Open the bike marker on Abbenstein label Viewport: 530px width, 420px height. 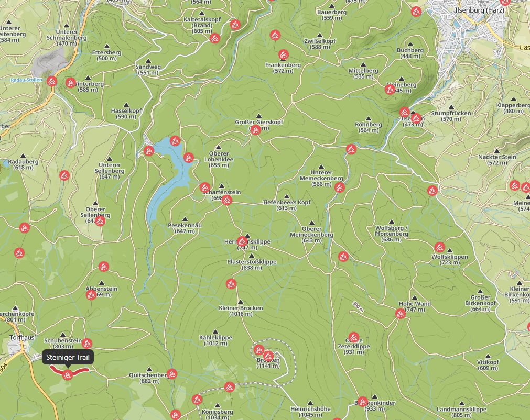point(91,295)
